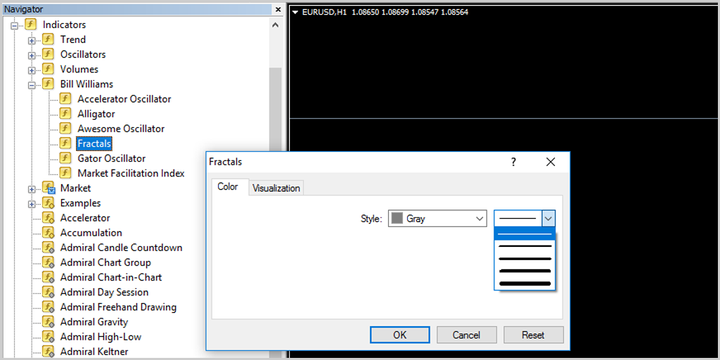Confirm with the OK button
720x360 pixels.
399,335
